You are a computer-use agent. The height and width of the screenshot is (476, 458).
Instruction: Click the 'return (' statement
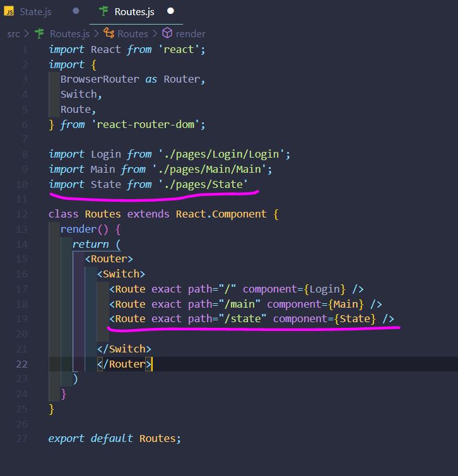click(97, 244)
